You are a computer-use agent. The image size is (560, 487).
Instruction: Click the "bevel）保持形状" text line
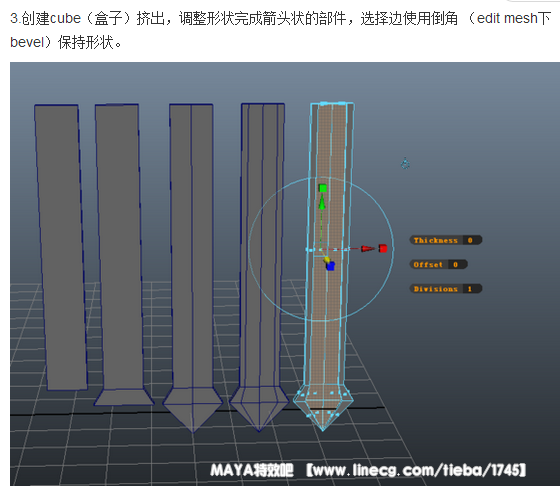click(x=66, y=42)
